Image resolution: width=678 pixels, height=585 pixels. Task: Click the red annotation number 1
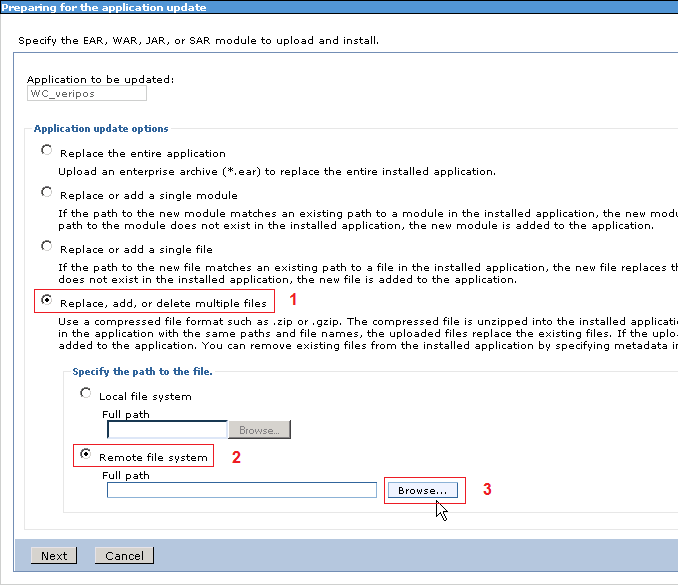pyautogui.click(x=293, y=299)
